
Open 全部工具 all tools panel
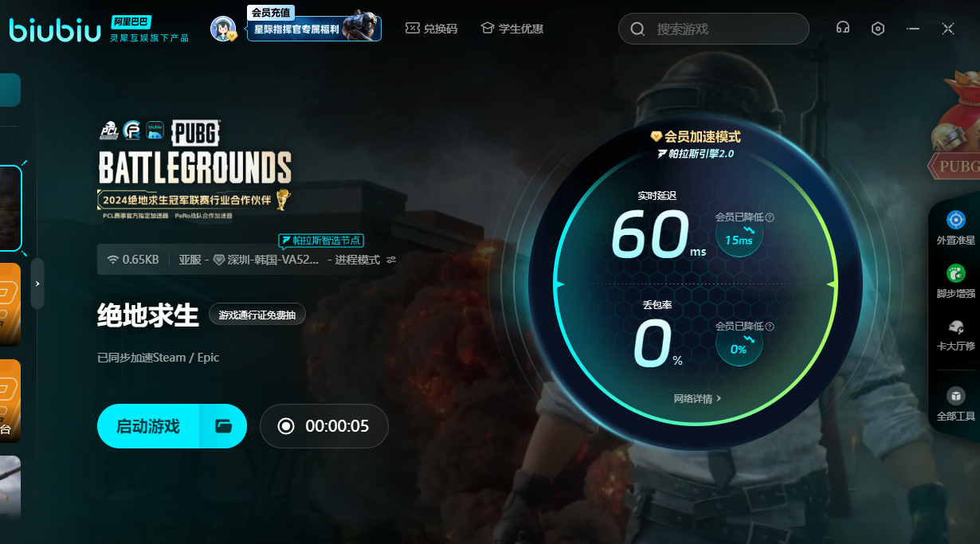pyautogui.click(x=955, y=404)
